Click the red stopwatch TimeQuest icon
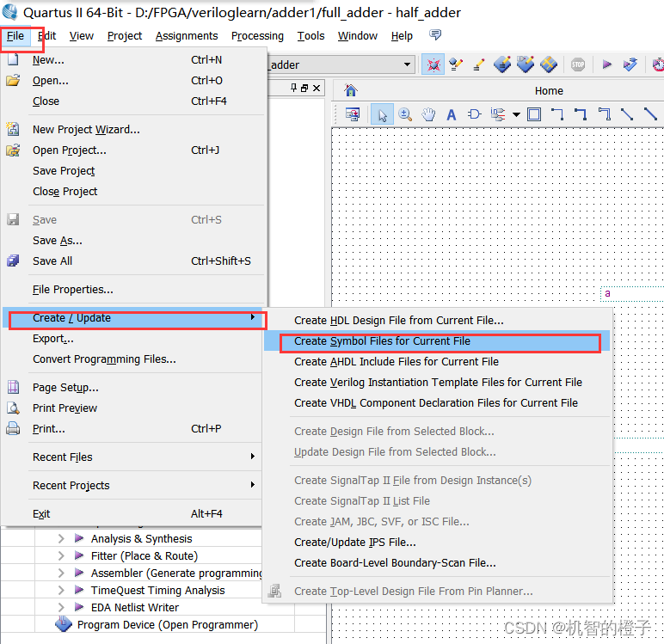 (x=658, y=64)
